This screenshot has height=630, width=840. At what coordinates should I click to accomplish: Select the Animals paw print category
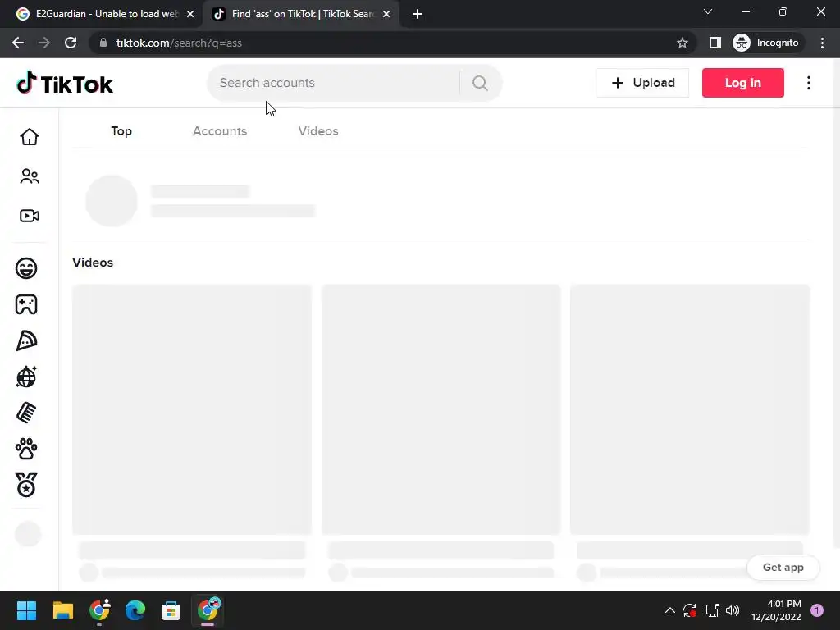click(26, 449)
